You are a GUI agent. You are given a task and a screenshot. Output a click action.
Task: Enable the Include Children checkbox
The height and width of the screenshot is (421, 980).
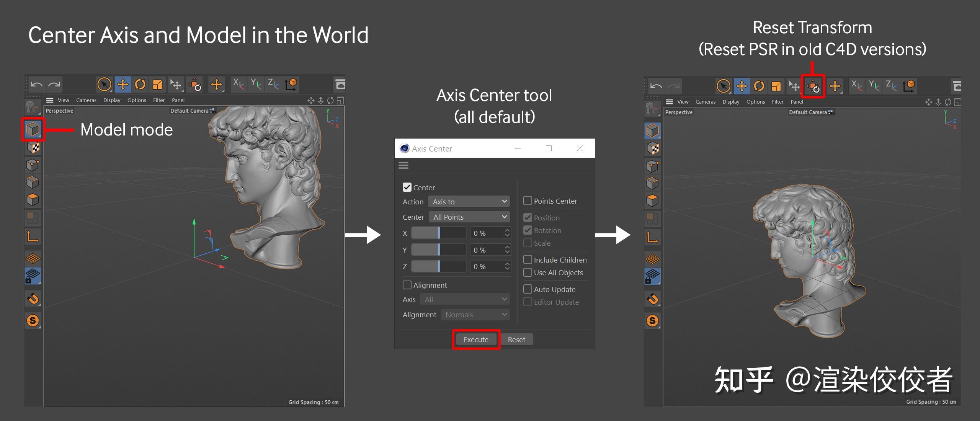(528, 259)
